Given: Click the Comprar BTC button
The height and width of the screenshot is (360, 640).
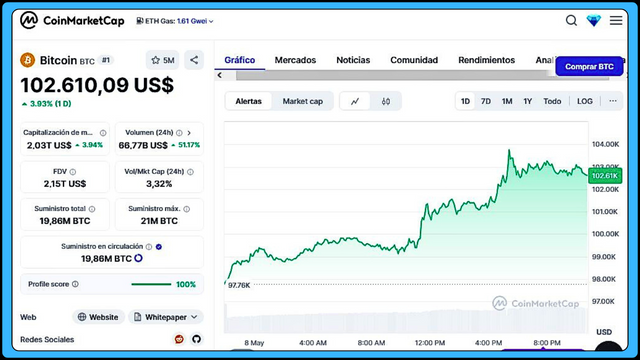Looking at the screenshot, I should tap(589, 67).
